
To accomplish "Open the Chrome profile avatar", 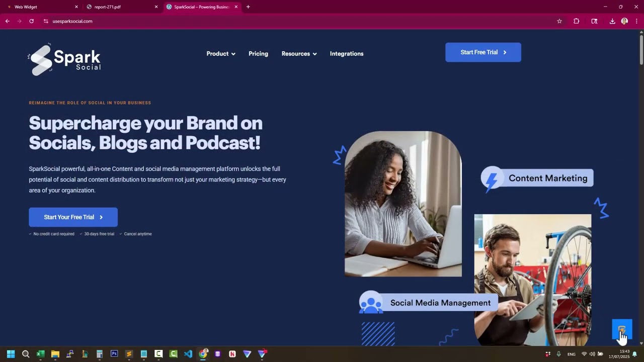I will point(624,21).
